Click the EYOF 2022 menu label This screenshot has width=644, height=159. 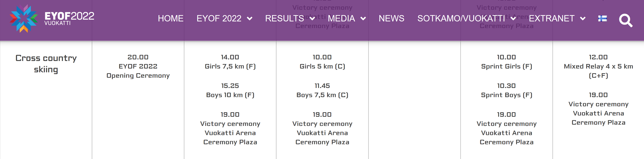pos(219,18)
